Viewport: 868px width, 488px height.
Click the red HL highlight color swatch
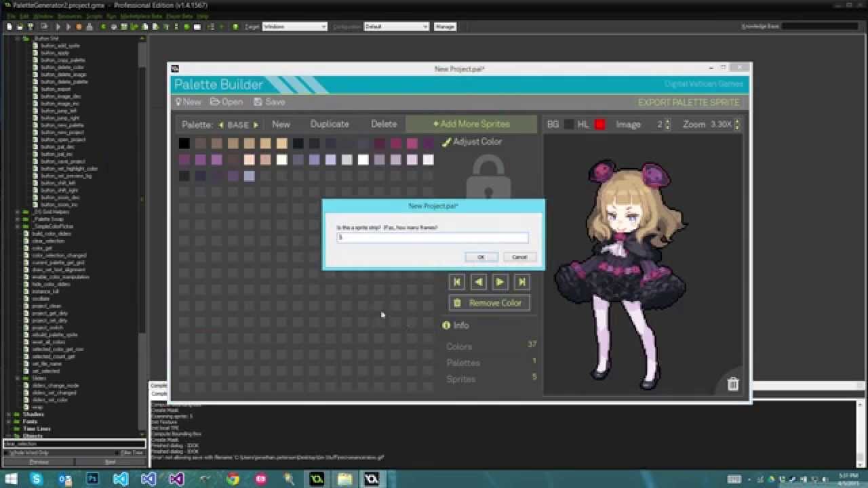(599, 125)
